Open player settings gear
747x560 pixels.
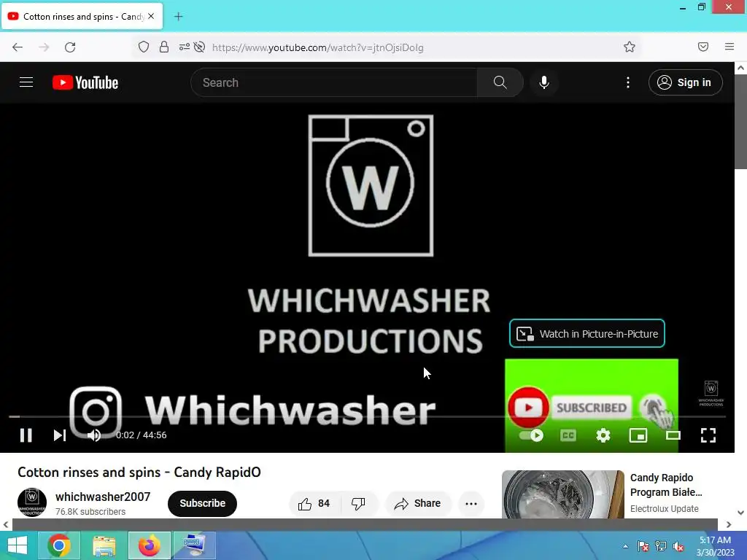click(x=603, y=435)
